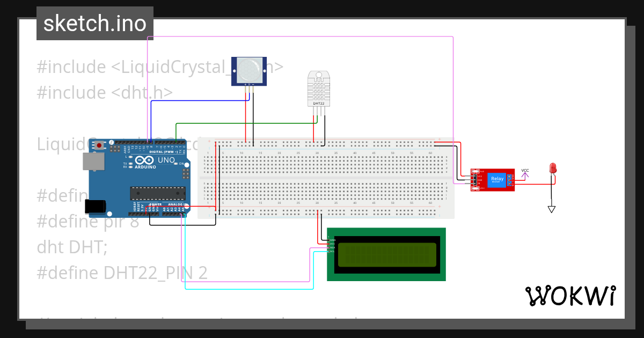This screenshot has height=338, width=644.
Task: Click the ON power LED on the Arduino
Action: tap(176, 164)
